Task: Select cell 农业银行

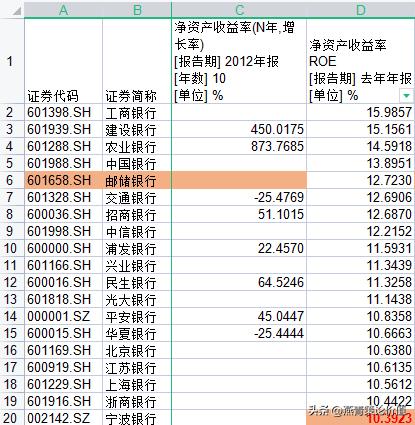Action: coord(137,146)
